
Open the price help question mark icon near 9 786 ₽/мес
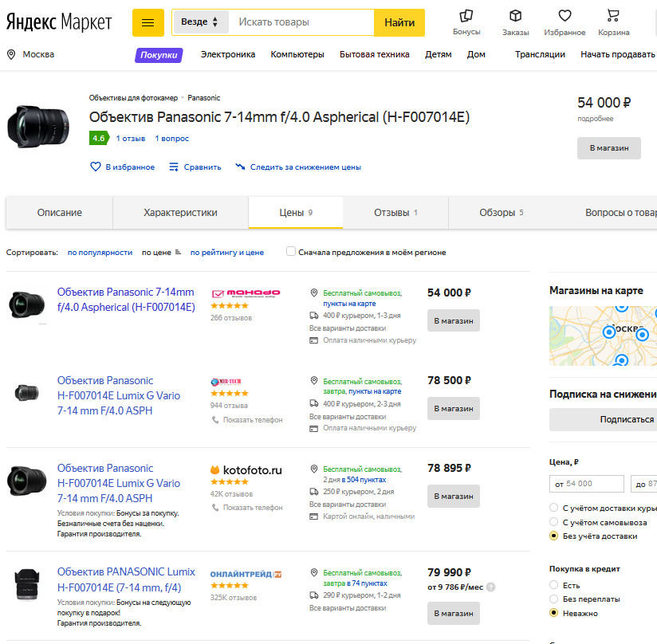490,587
